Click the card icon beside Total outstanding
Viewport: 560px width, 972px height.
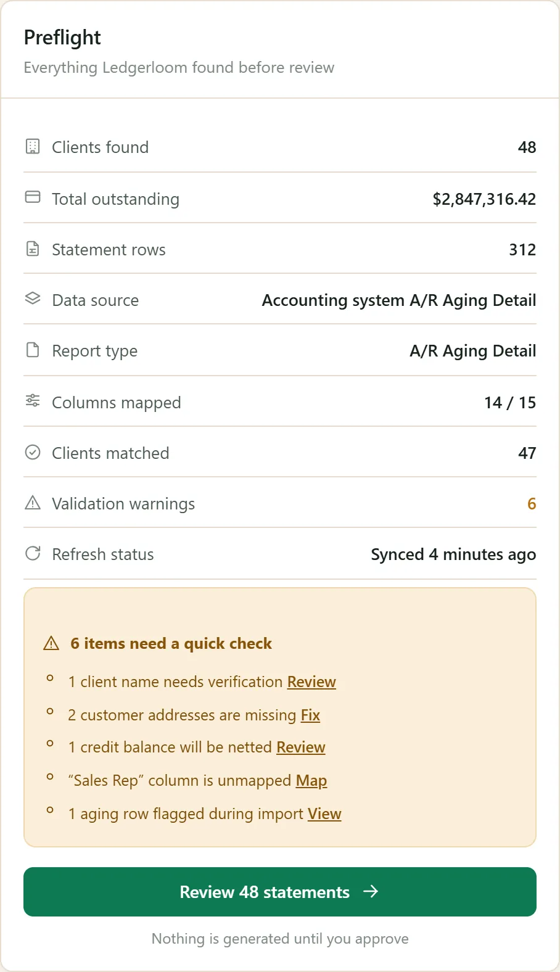coord(33,197)
